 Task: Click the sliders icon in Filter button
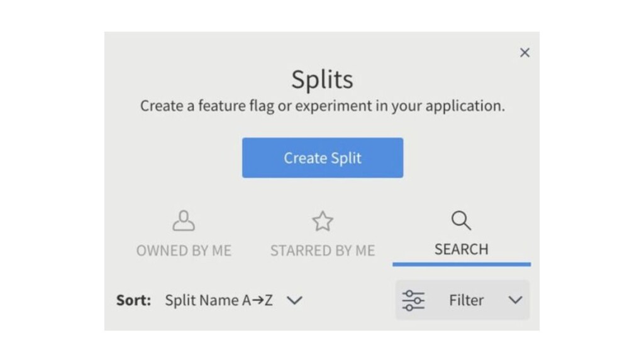pos(413,300)
